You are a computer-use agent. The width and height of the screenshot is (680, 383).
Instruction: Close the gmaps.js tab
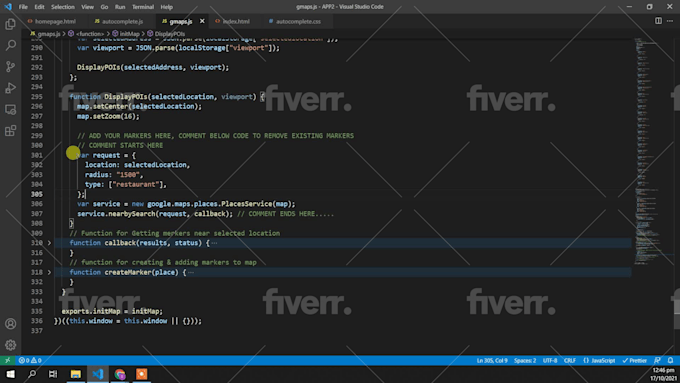coord(202,21)
